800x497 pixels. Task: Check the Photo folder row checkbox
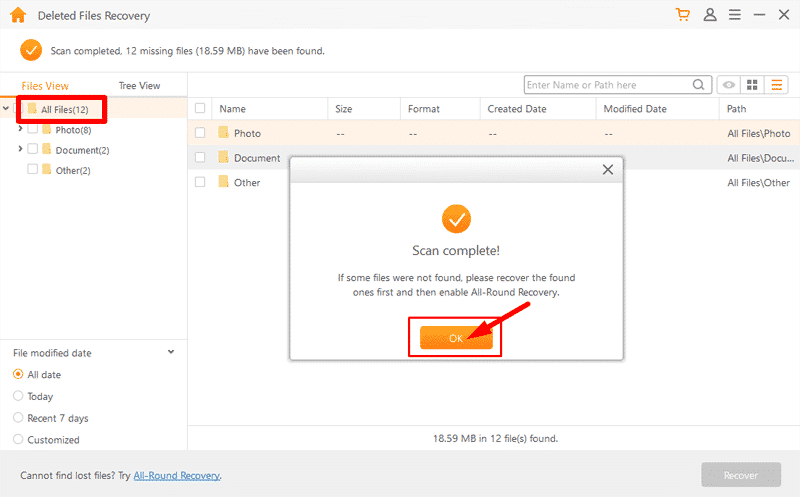point(200,133)
